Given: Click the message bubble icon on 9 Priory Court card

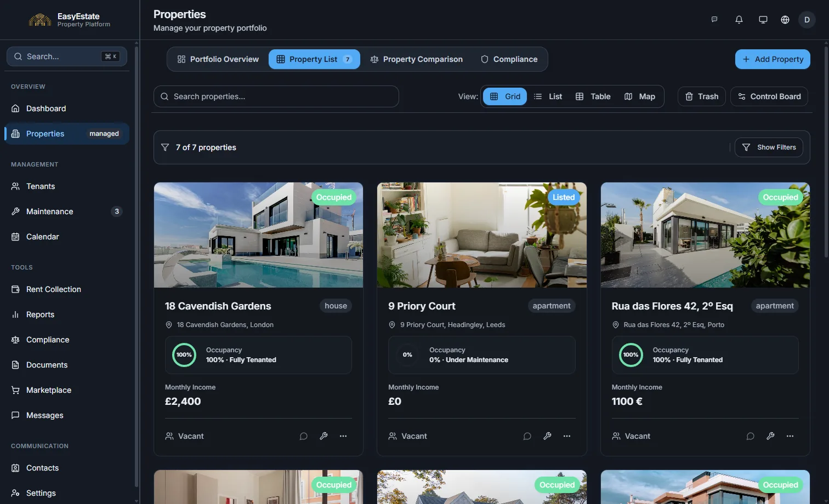Looking at the screenshot, I should click(x=527, y=436).
